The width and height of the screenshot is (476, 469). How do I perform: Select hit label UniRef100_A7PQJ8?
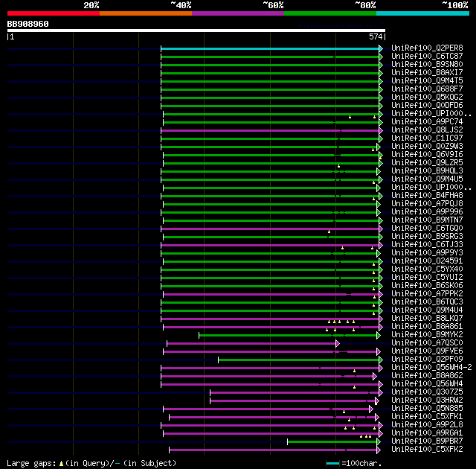pyautogui.click(x=427, y=204)
